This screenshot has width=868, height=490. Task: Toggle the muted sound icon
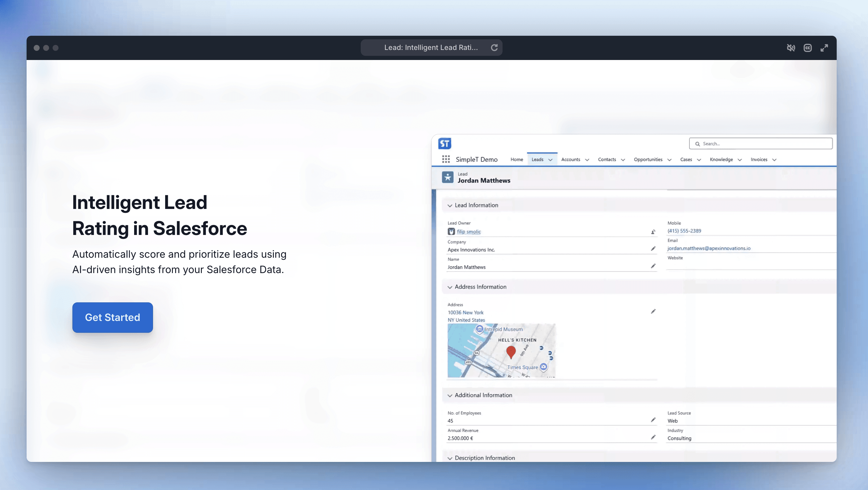pyautogui.click(x=791, y=48)
